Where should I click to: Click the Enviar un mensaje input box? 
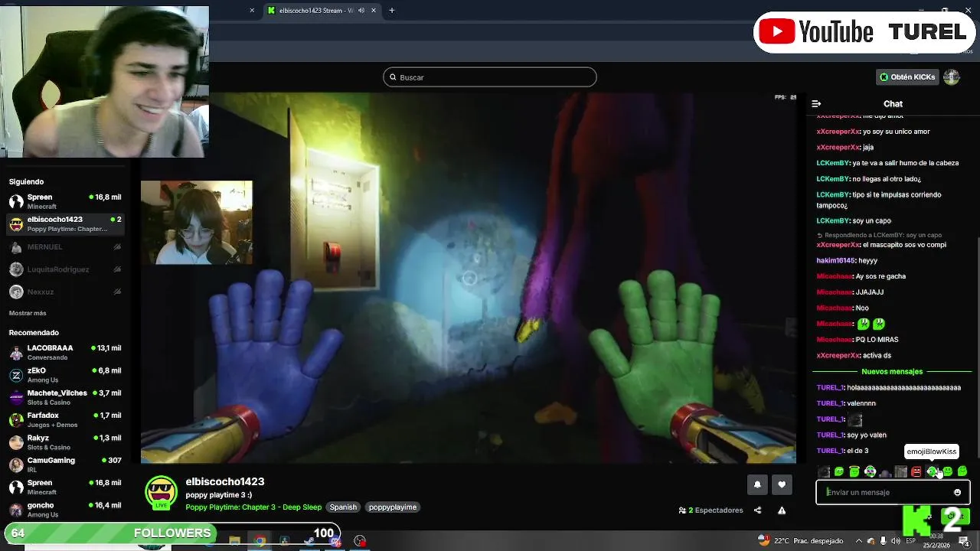pos(893,492)
